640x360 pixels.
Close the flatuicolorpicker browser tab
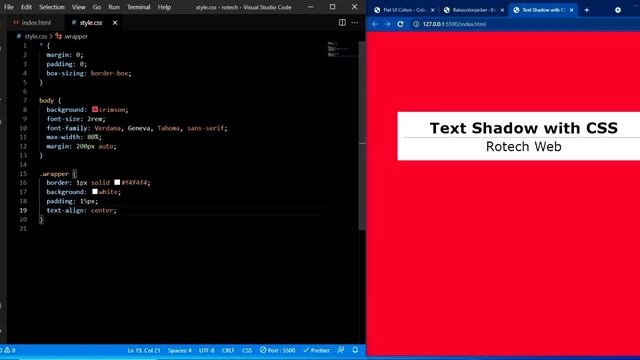502,10
